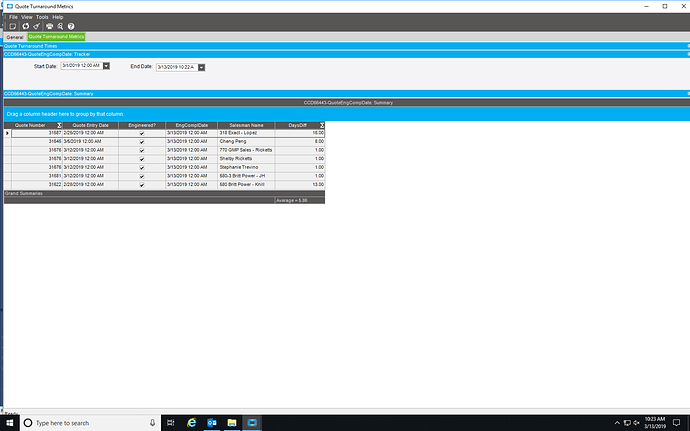This screenshot has width=690, height=431.
Task: Open the Tools menu
Action: [42, 17]
